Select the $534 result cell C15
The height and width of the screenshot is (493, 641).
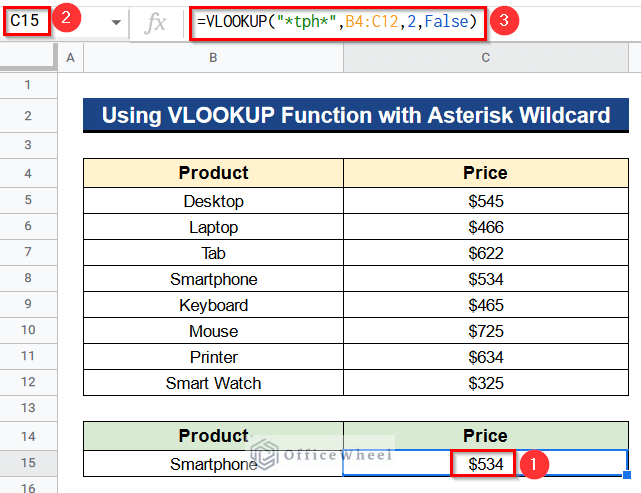(x=485, y=464)
